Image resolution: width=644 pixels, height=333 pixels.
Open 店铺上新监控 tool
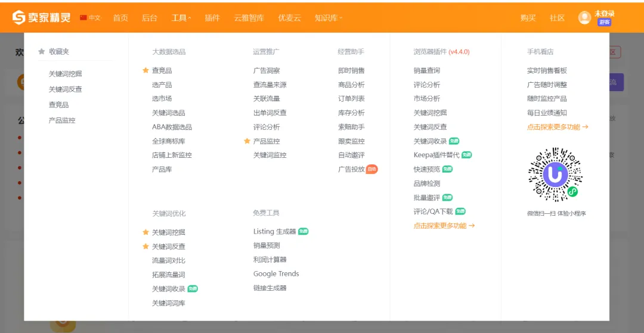[172, 155]
